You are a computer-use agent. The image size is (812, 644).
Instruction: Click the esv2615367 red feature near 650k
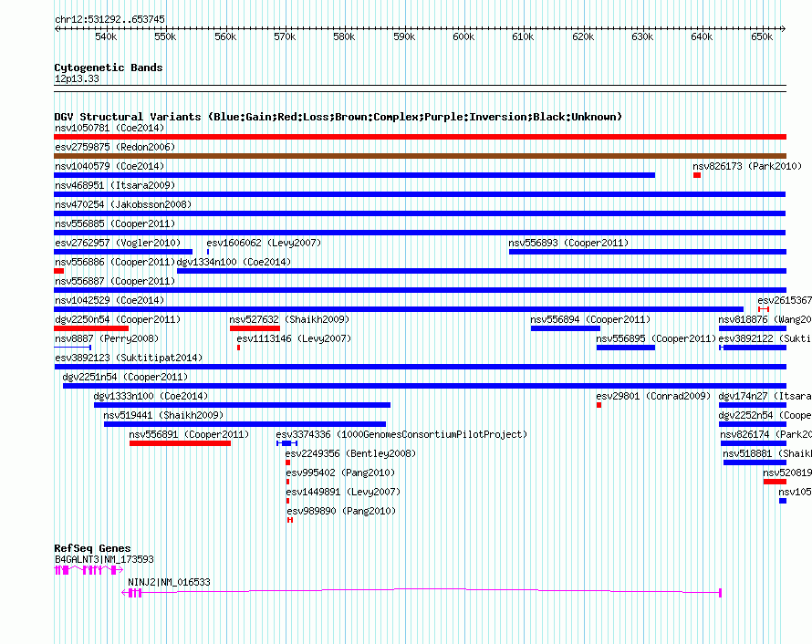764,309
